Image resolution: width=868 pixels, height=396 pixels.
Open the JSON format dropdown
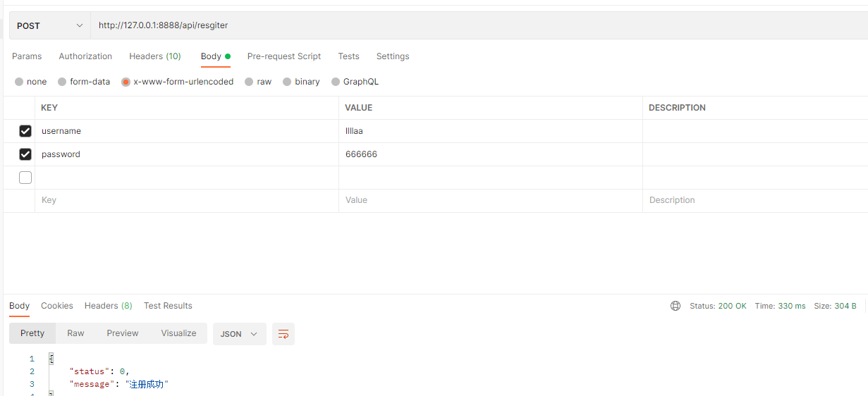pyautogui.click(x=240, y=334)
